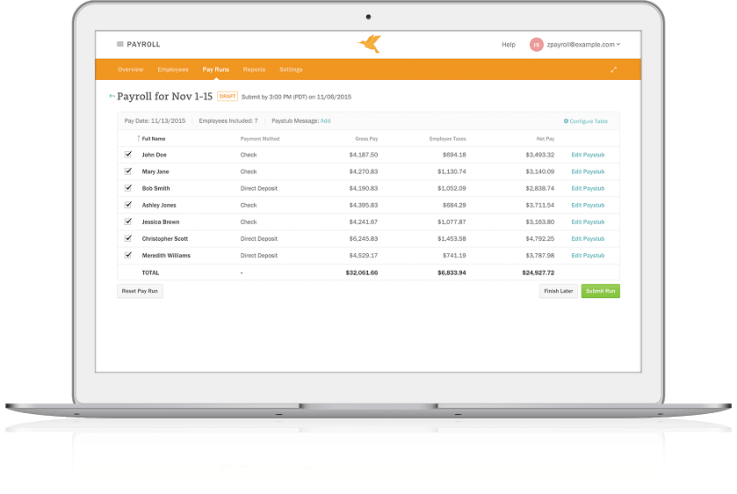The width and height of the screenshot is (737, 494).
Task: Edit Paystub for Christopher Scott
Action: click(588, 239)
